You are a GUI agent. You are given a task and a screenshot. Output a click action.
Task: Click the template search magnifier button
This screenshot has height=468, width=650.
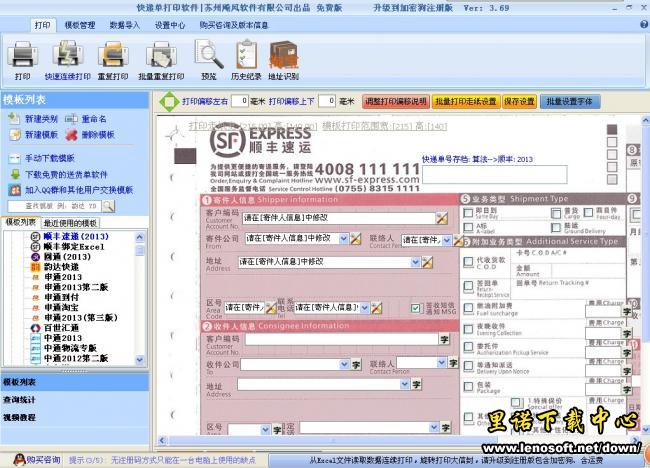click(109, 206)
